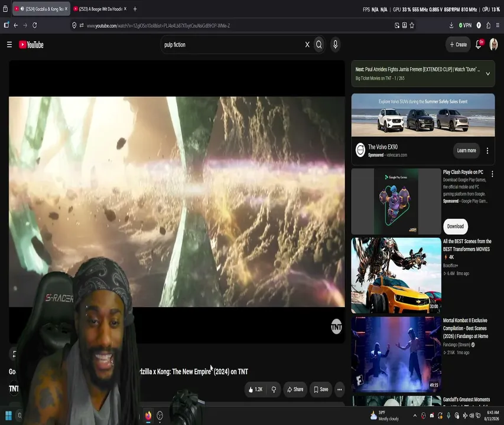Click the Download button for Clash Royale
The width and height of the screenshot is (504, 425).
456,226
